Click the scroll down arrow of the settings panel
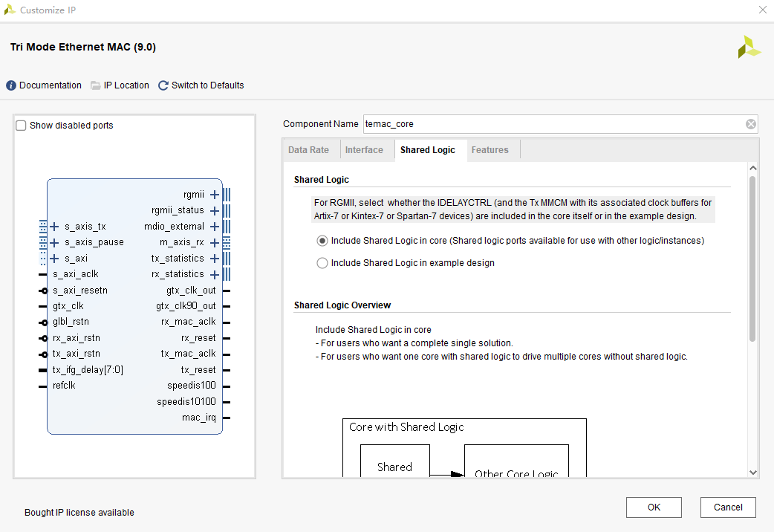This screenshot has height=532, width=774. coord(752,473)
